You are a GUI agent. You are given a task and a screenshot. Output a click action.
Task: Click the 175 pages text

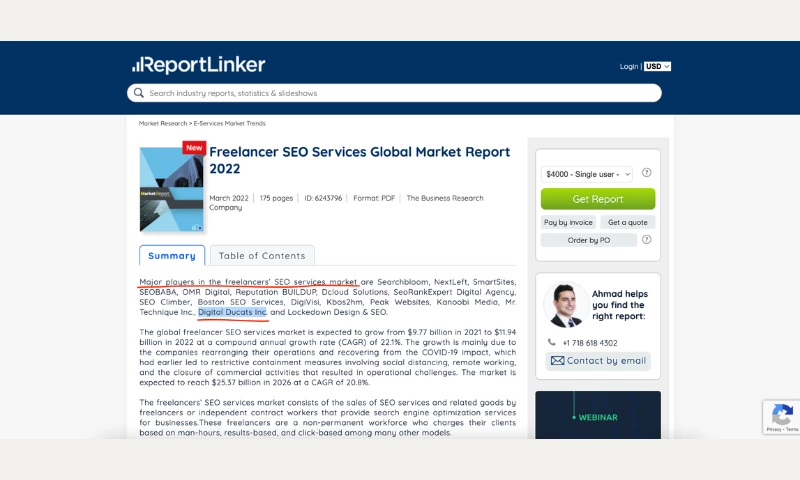[276, 198]
